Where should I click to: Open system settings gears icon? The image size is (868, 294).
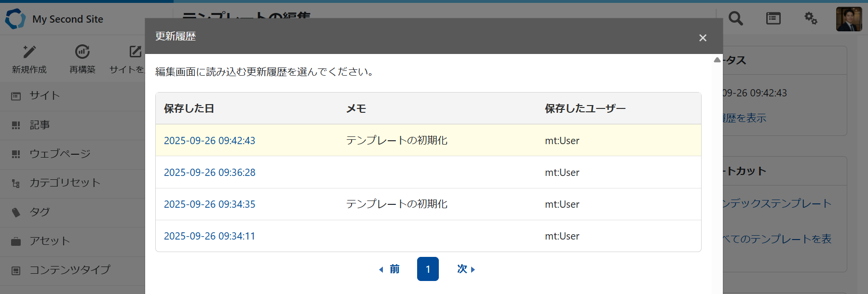(811, 19)
